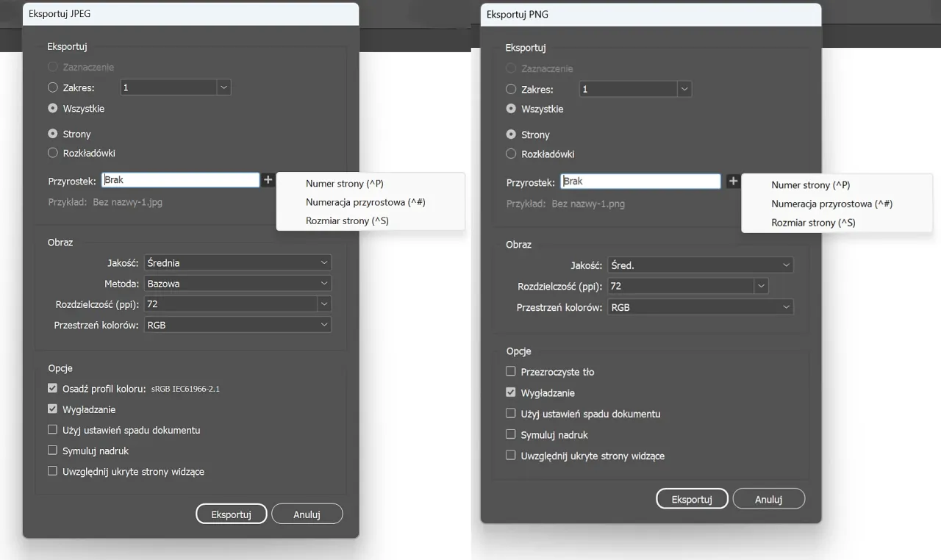Screen dimensions: 941x560
Task: Choose Numer strony (^P) in JPEG suffix menu
Action: click(x=344, y=184)
